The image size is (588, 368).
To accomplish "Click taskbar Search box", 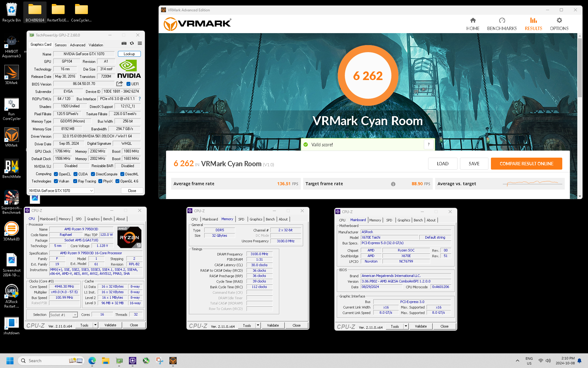I will coord(51,361).
